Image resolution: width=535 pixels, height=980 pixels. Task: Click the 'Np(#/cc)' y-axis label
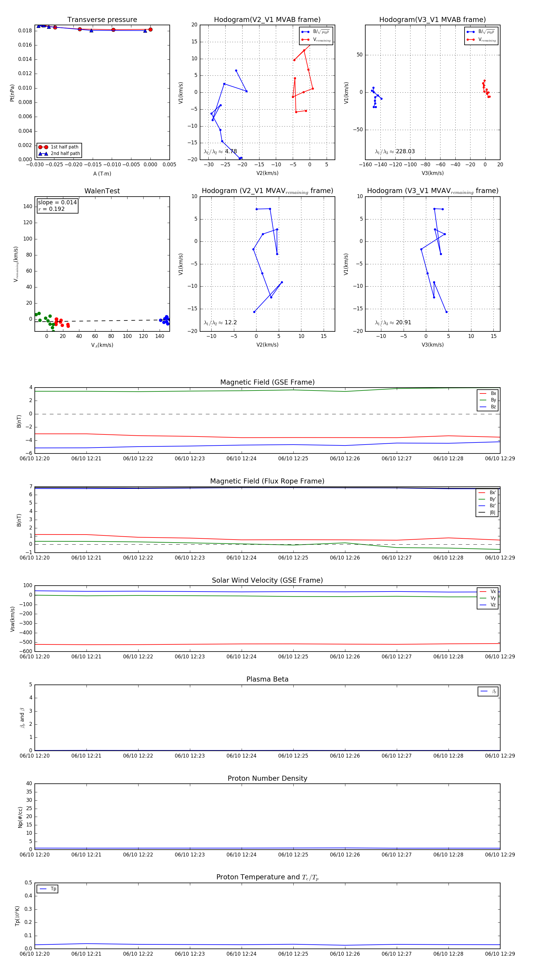(x=20, y=817)
